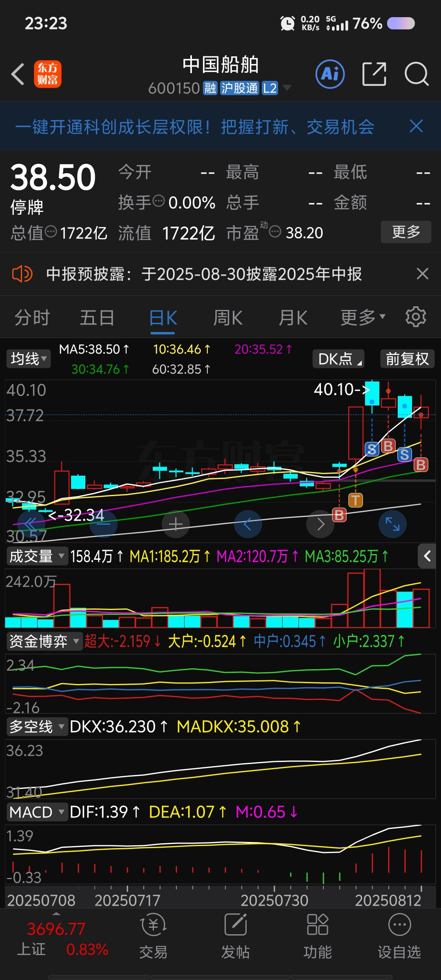Viewport: 441px width, 980px height.
Task: Tap the MA5:38.50 value
Action: [94, 349]
